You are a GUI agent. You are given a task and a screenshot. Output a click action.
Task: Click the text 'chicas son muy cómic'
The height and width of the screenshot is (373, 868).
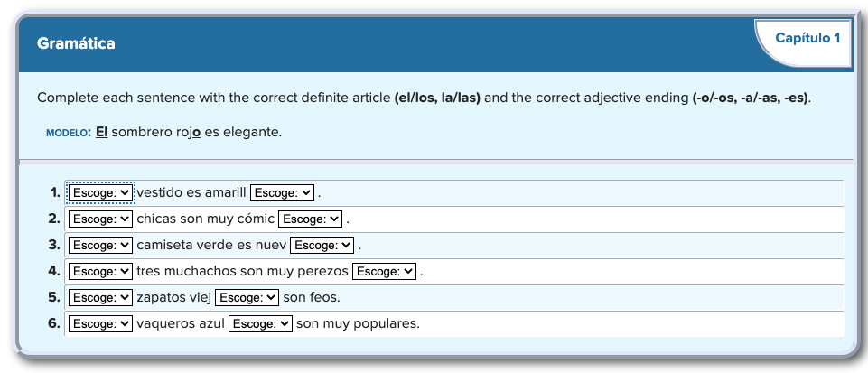click(x=205, y=219)
